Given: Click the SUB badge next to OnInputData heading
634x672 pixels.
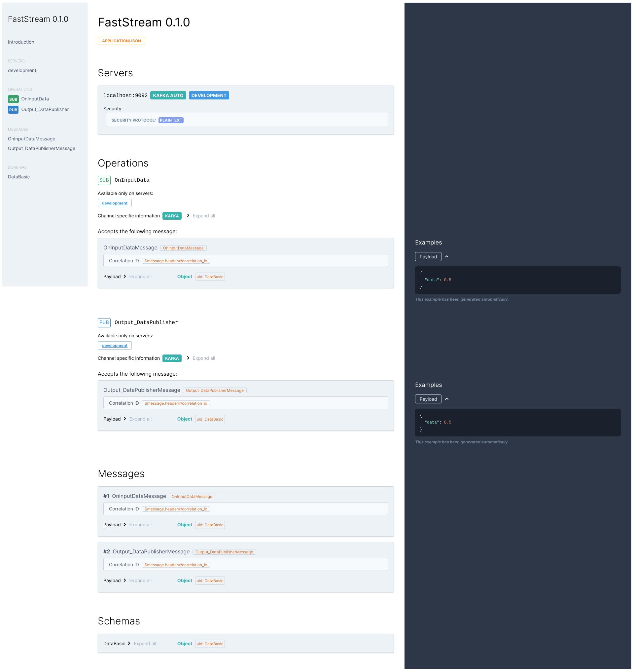Looking at the screenshot, I should (104, 180).
